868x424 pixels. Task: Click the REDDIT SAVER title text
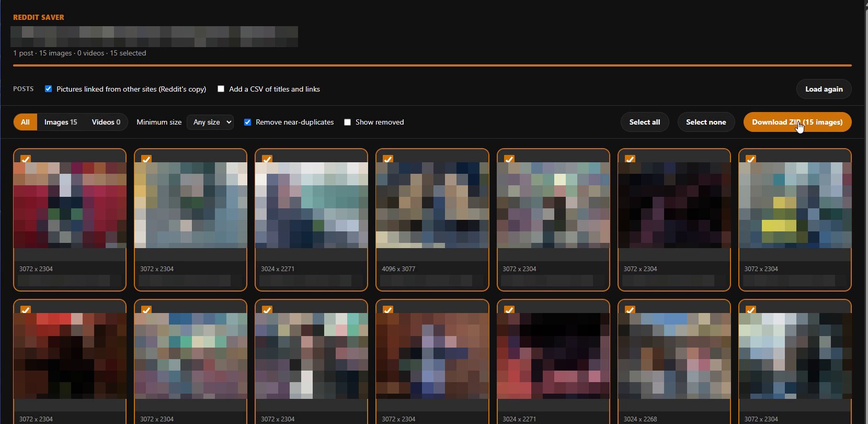39,17
